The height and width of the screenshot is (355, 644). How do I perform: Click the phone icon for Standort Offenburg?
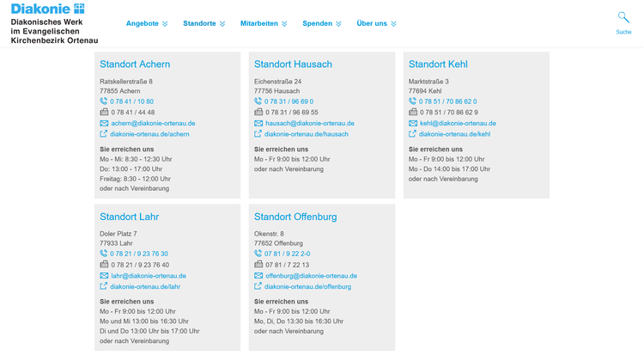click(x=258, y=254)
